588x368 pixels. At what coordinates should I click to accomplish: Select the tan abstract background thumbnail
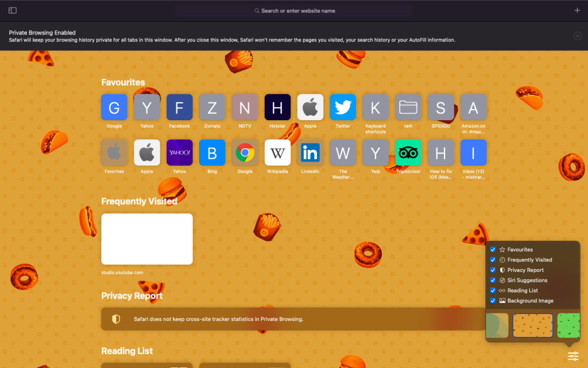pos(497,325)
